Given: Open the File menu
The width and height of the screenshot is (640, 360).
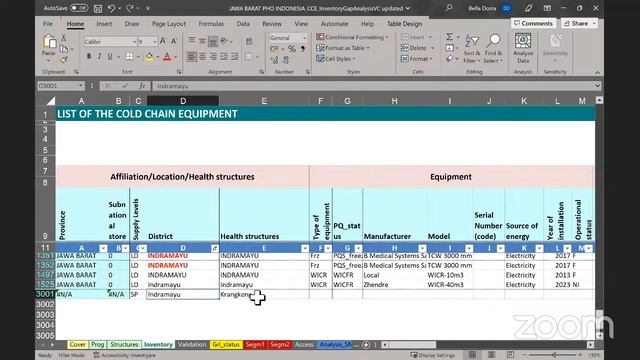Looking at the screenshot, I should (48, 24).
